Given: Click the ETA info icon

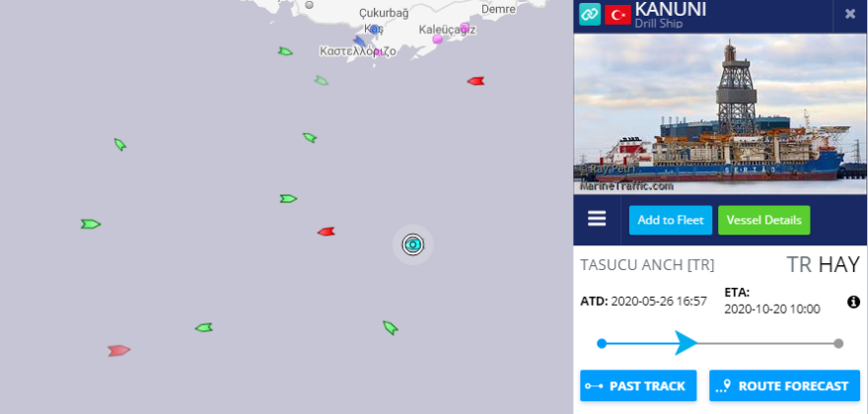Looking at the screenshot, I should 853,302.
